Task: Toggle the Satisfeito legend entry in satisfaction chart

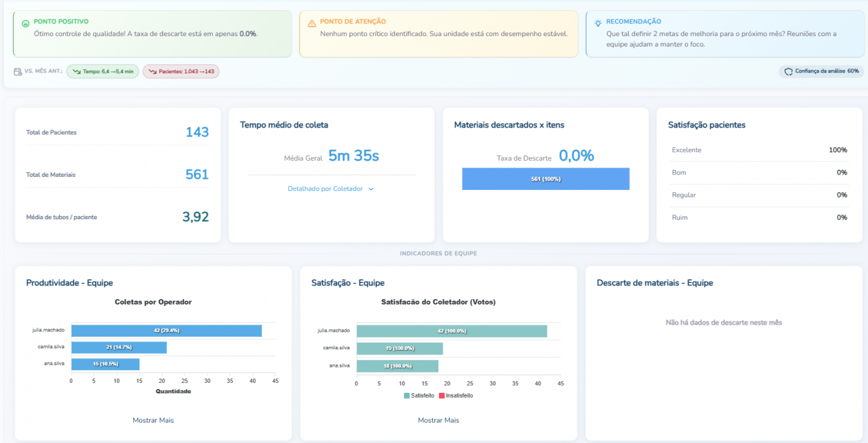Action: (419, 395)
